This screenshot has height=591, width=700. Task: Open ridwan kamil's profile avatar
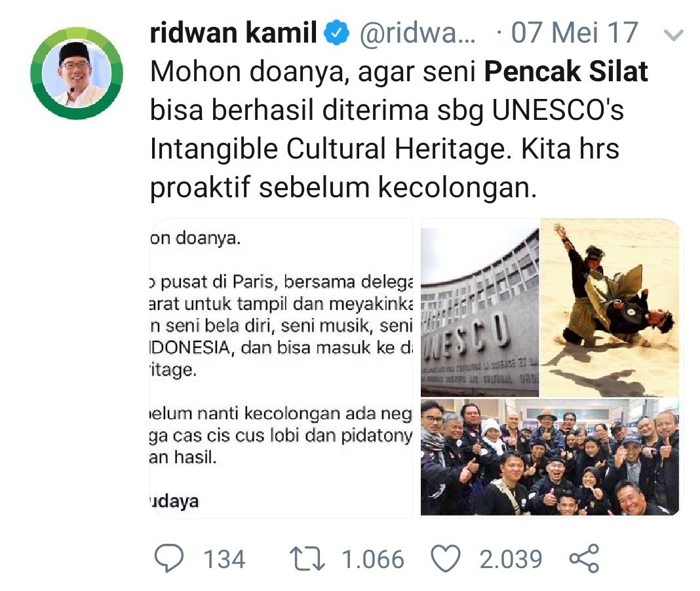pos(77,73)
